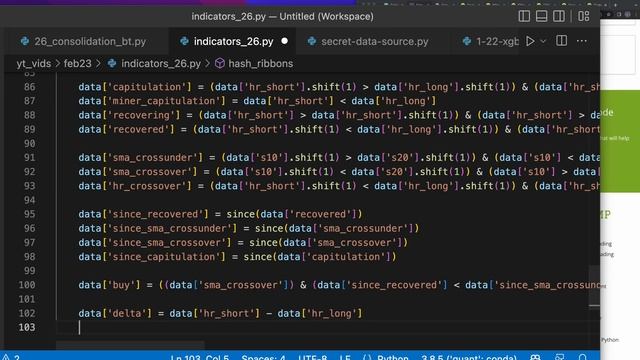Image resolution: width=640 pixels, height=360 pixels.
Task: Open the run options dropdown arrow
Action: pyautogui.click(x=543, y=41)
